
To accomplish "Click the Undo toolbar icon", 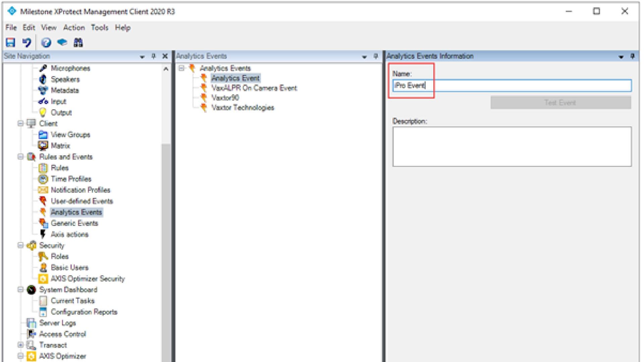I will click(x=27, y=43).
